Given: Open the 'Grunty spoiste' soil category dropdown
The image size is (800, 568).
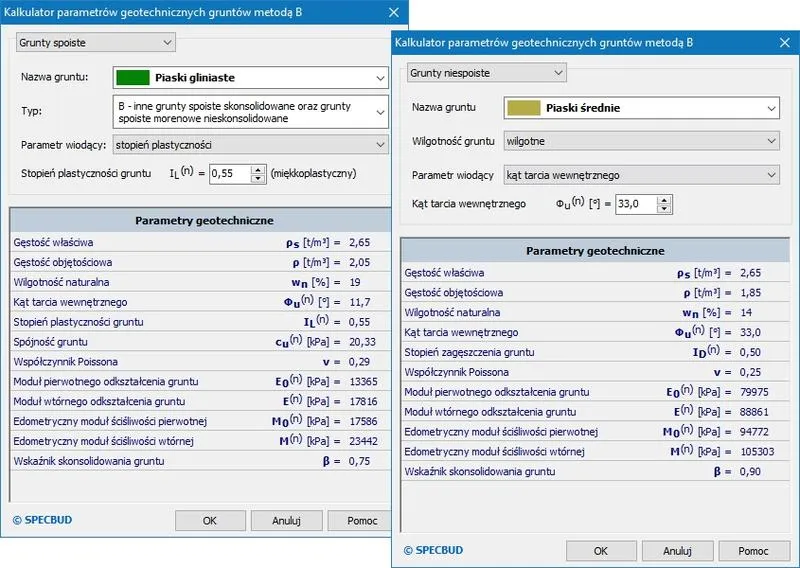Looking at the screenshot, I should tap(96, 42).
